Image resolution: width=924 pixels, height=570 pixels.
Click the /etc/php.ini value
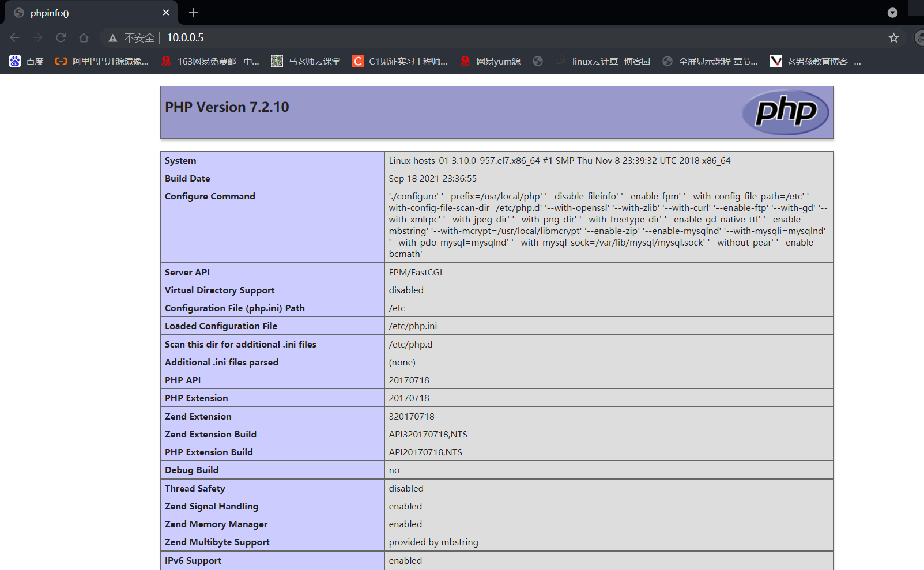413,326
